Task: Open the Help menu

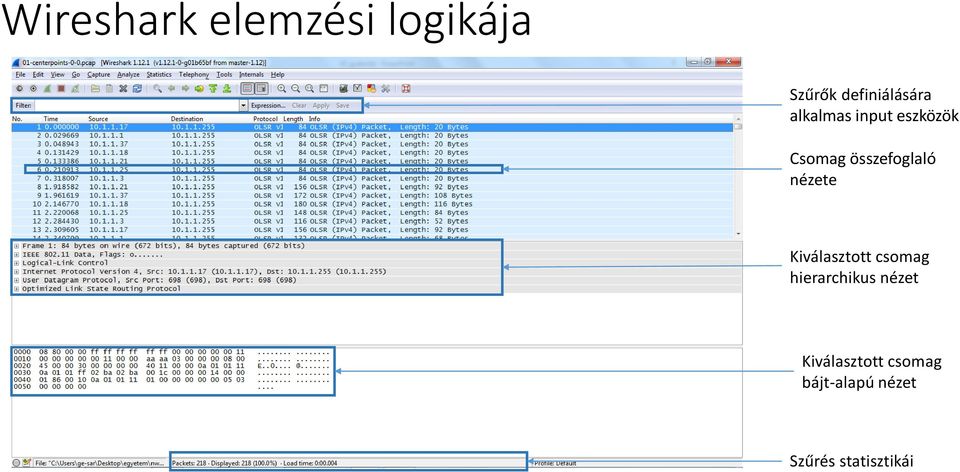Action: pos(277,75)
